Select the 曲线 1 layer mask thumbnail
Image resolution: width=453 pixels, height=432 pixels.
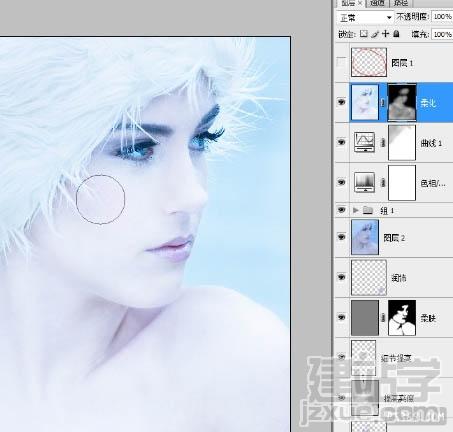402,143
